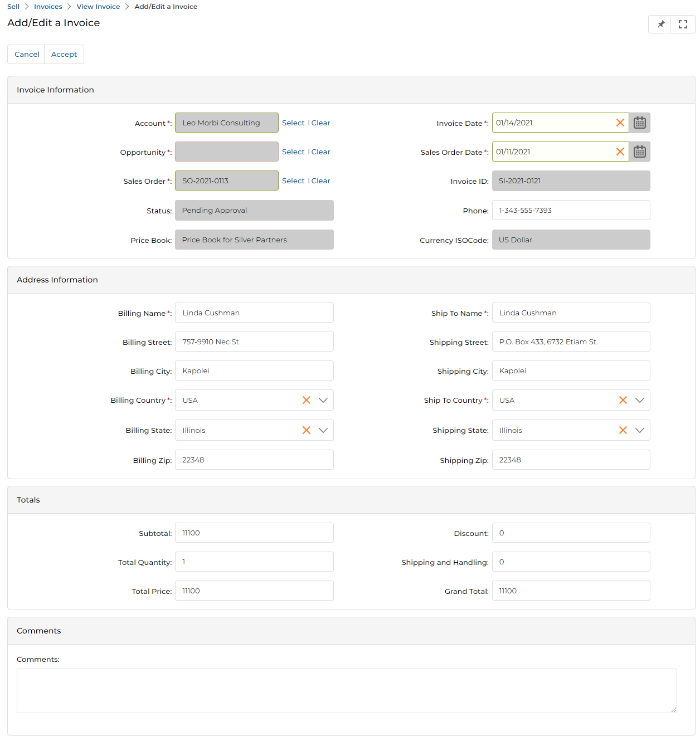The height and width of the screenshot is (741, 700).
Task: Select an Opportunity via the Select link
Action: point(293,152)
